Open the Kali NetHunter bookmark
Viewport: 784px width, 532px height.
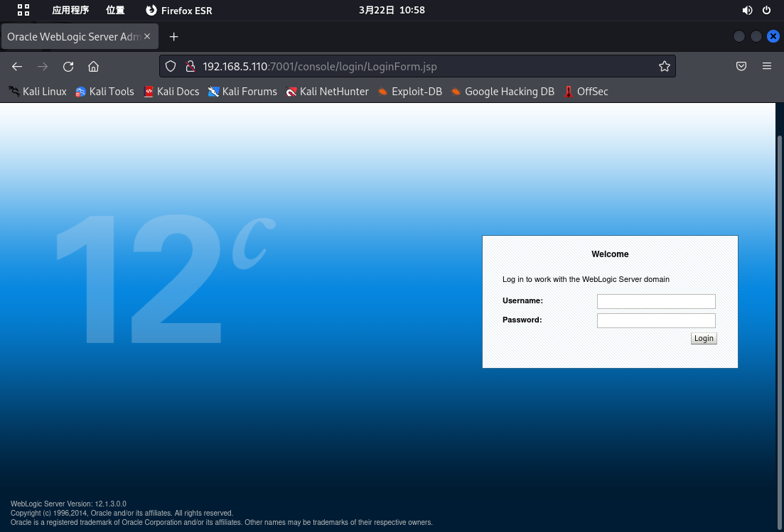(x=328, y=92)
